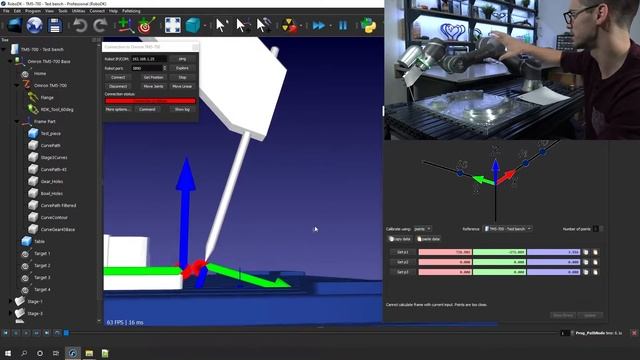This screenshot has height=360, width=640.
Task: Copy point p2 values icon
Action: point(586,262)
